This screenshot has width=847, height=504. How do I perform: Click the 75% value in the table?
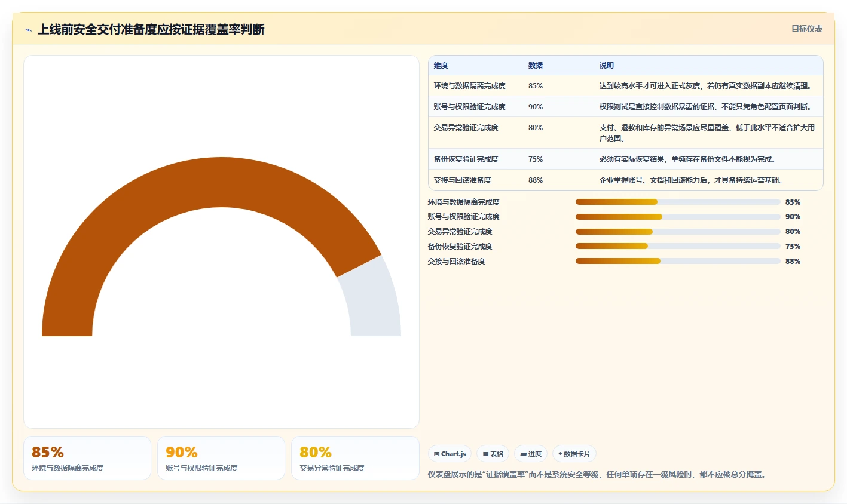536,159
